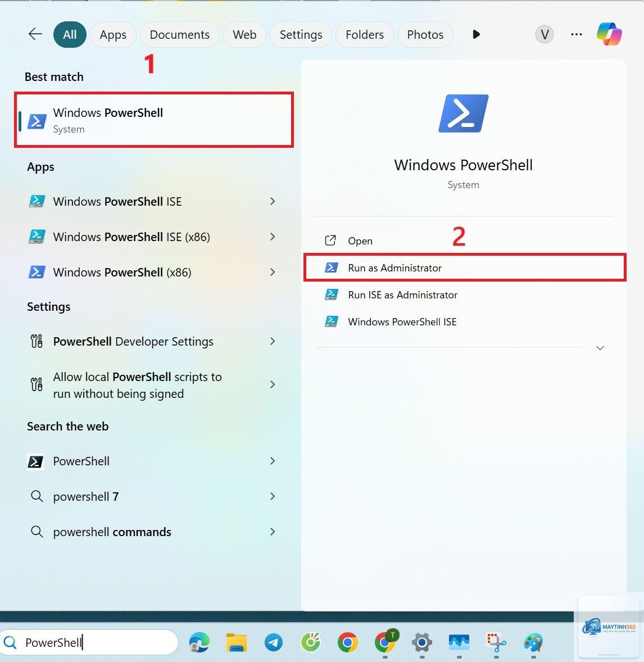Image resolution: width=644 pixels, height=662 pixels.
Task: Switch to the Settings filter tab
Action: 301,35
